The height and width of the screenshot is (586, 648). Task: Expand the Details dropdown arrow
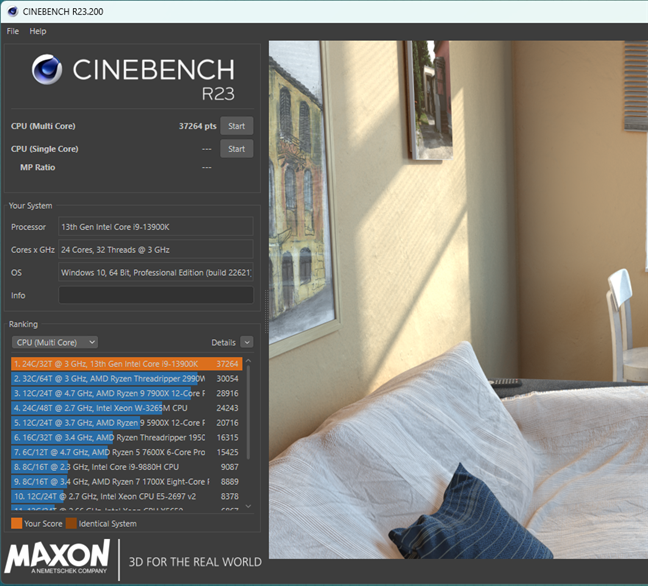click(247, 342)
